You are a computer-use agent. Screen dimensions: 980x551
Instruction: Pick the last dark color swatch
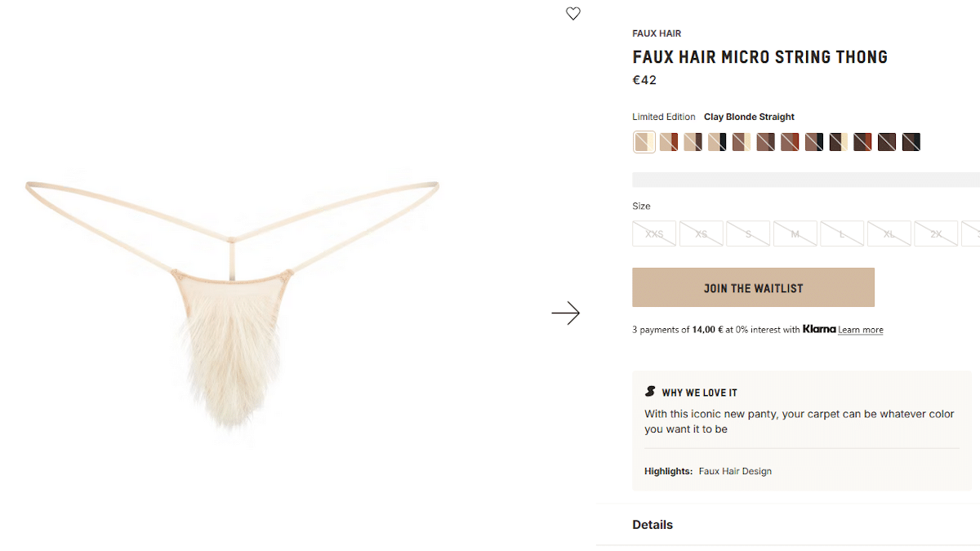click(x=911, y=142)
